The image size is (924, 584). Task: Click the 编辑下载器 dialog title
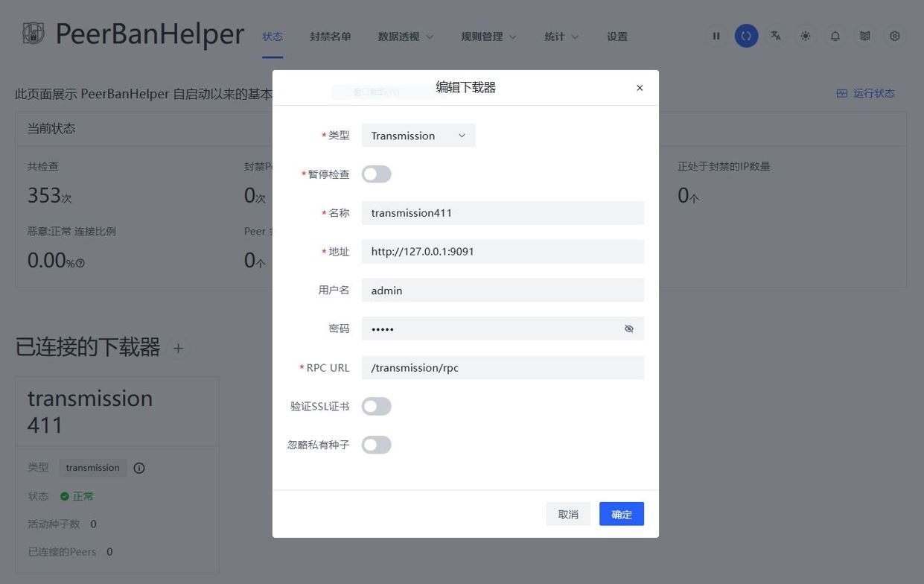tap(465, 87)
